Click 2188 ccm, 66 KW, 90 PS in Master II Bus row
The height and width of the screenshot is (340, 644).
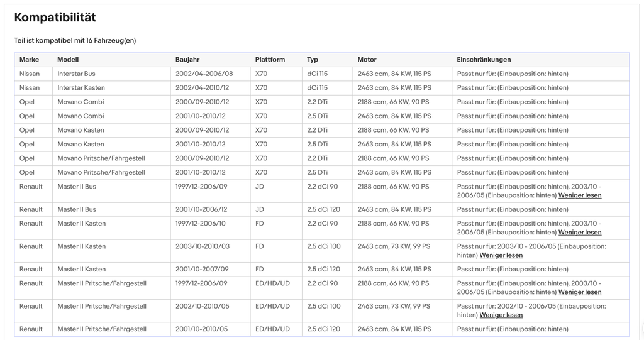(x=394, y=187)
